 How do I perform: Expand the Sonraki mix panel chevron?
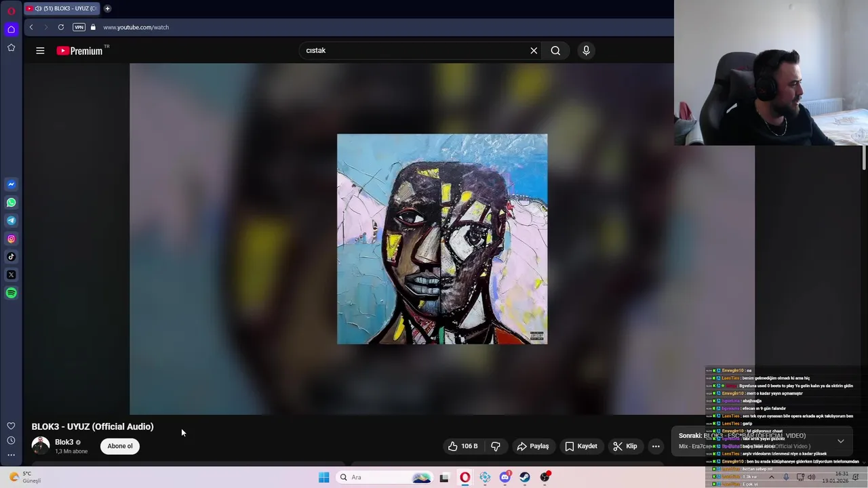coord(841,441)
